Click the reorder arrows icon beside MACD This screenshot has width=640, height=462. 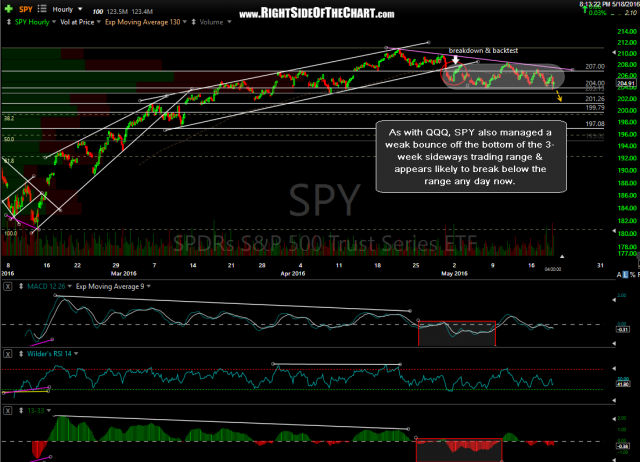pyautogui.click(x=21, y=287)
